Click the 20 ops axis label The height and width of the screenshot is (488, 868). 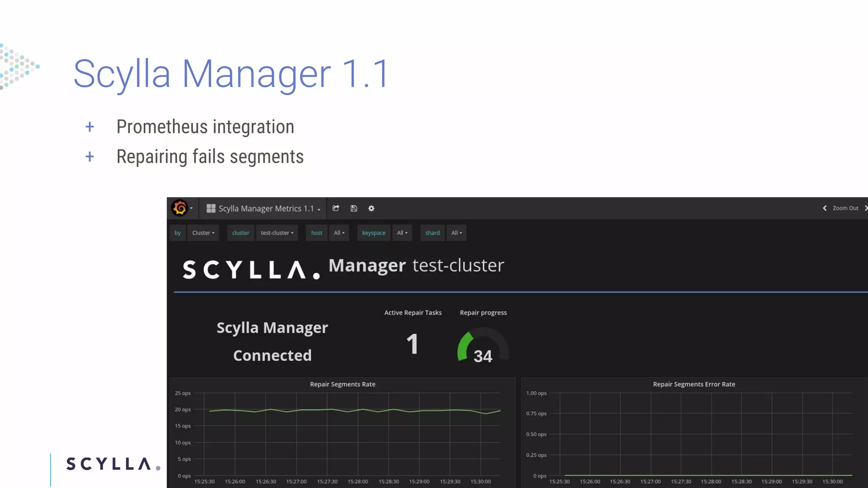click(x=183, y=409)
